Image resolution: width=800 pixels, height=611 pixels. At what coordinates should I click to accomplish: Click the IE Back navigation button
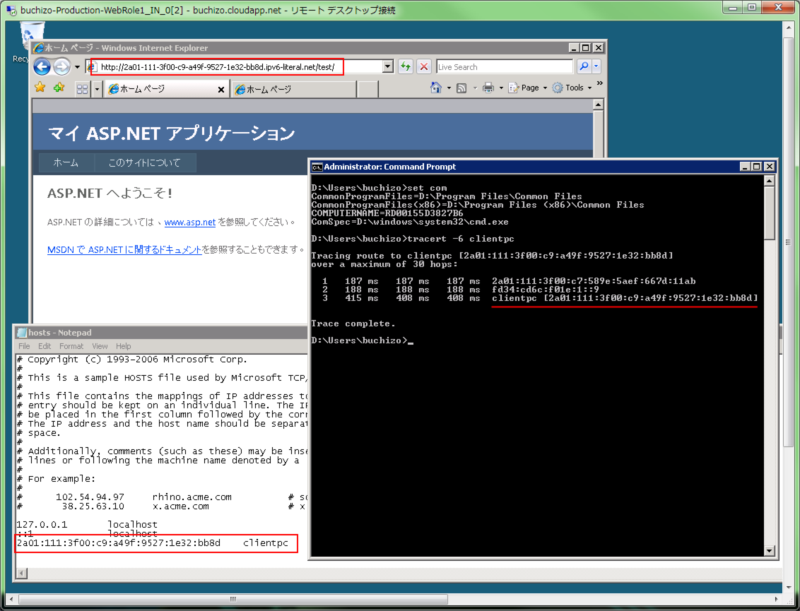[42, 67]
